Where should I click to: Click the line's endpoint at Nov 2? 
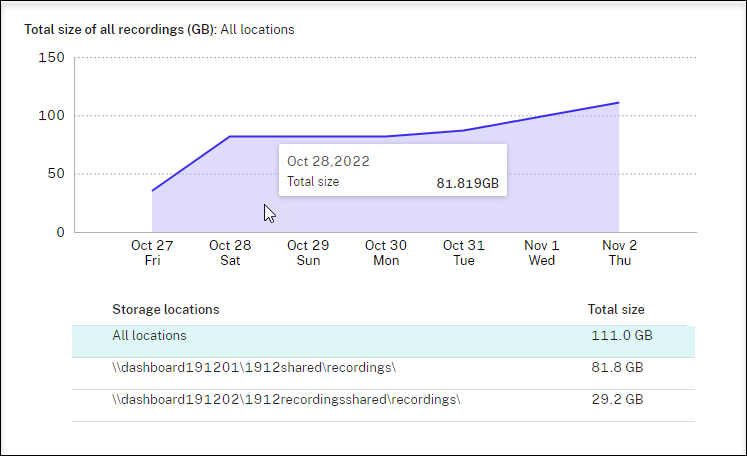[x=619, y=102]
